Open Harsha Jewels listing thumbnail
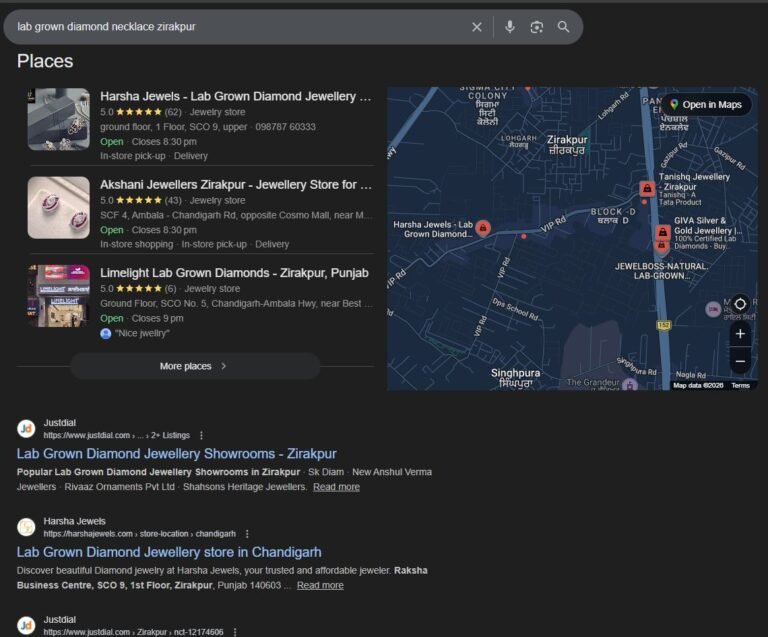This screenshot has height=637, width=768. pos(59,119)
